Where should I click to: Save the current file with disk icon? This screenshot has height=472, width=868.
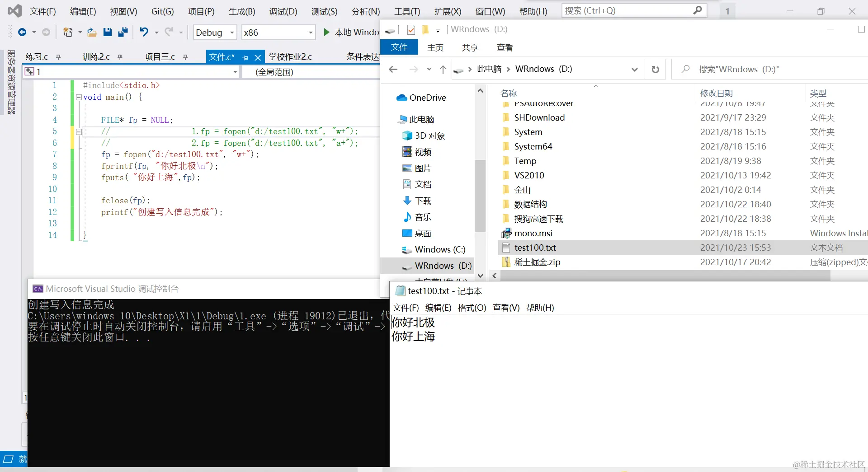(108, 32)
